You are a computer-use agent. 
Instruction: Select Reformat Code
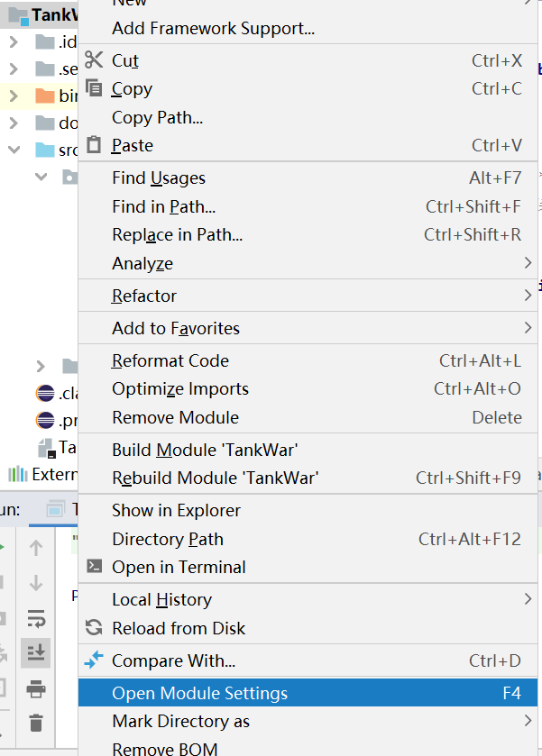(x=308, y=360)
